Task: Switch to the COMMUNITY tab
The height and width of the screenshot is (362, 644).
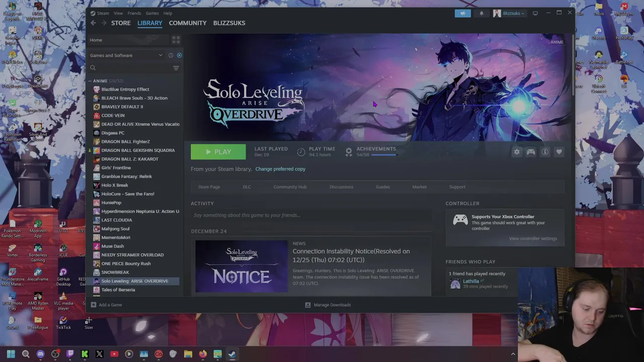Action: coord(188,23)
